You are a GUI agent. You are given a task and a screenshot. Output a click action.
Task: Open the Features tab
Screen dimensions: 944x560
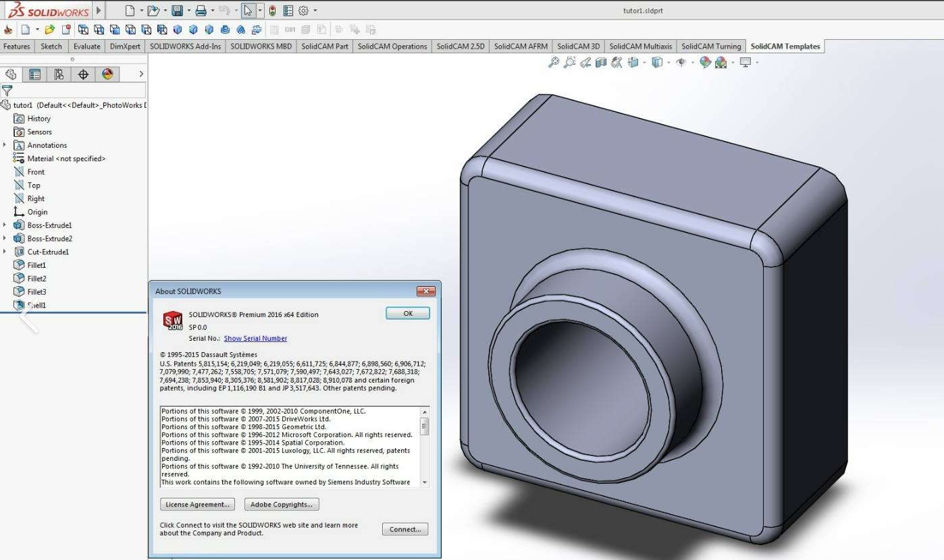click(17, 47)
